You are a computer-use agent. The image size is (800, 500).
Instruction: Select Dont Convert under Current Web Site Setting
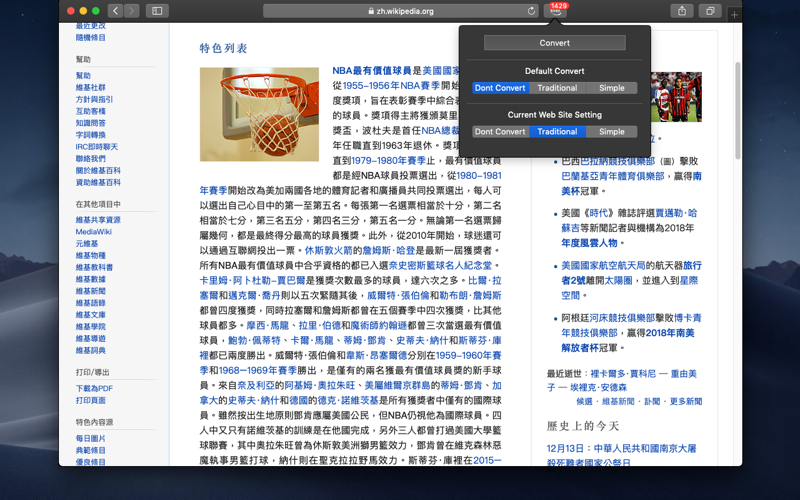click(x=501, y=132)
